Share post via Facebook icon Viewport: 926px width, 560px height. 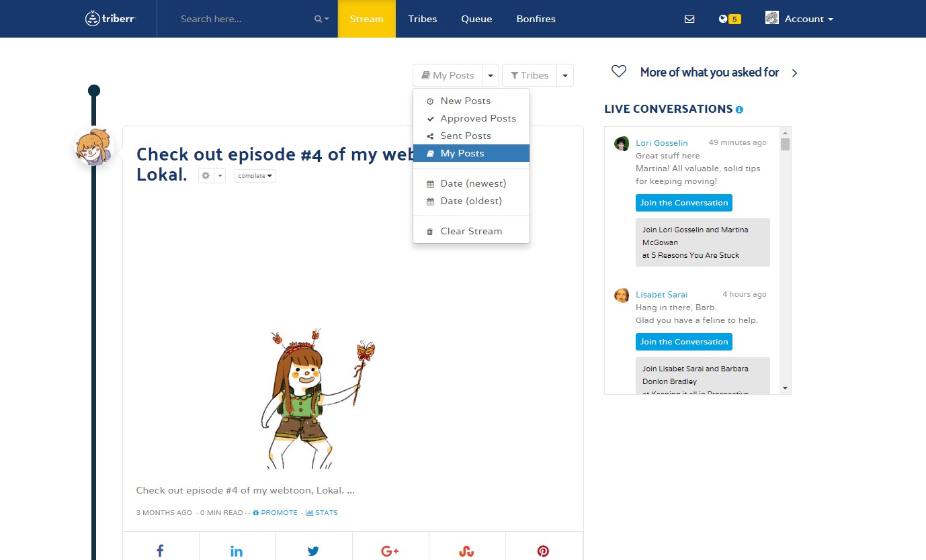[x=160, y=551]
